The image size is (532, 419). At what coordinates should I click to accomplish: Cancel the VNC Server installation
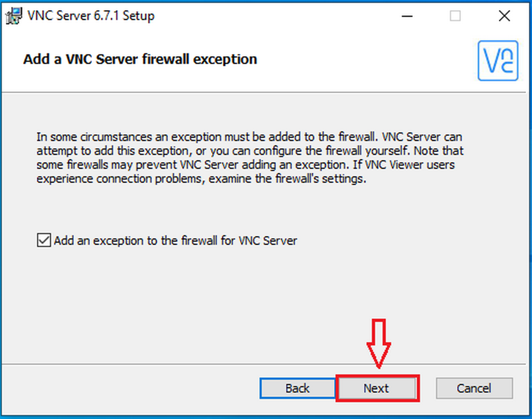pos(473,388)
